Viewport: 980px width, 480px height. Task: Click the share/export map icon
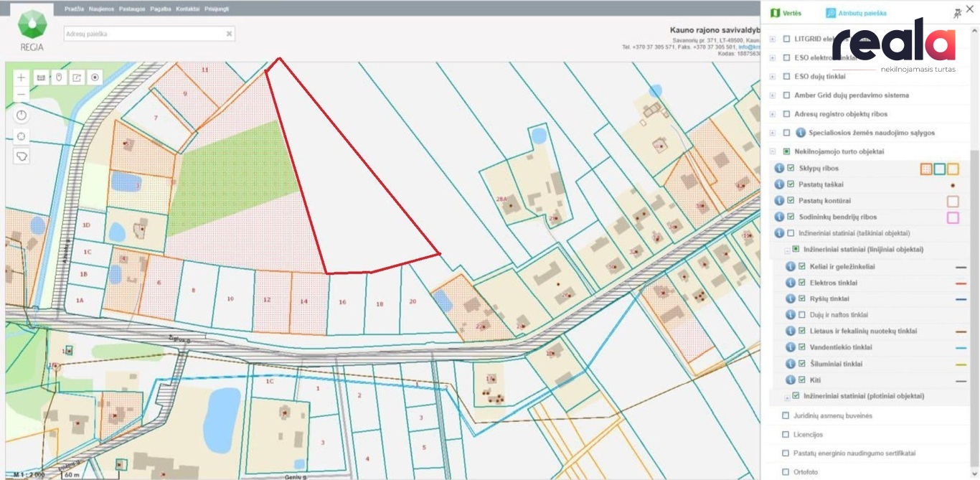tap(77, 77)
